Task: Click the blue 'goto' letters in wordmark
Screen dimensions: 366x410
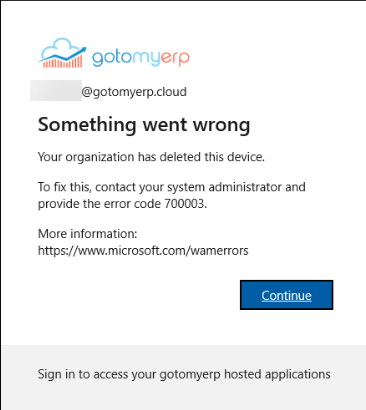Action: pos(112,58)
